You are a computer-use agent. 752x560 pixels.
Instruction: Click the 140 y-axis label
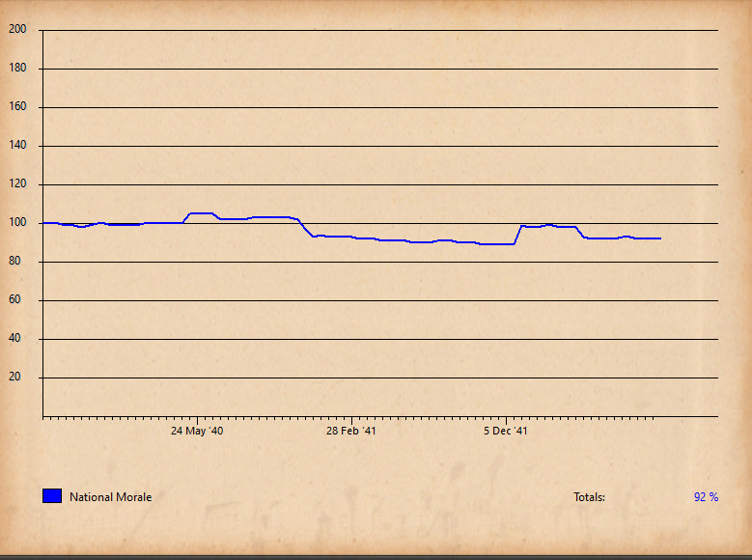pyautogui.click(x=17, y=145)
